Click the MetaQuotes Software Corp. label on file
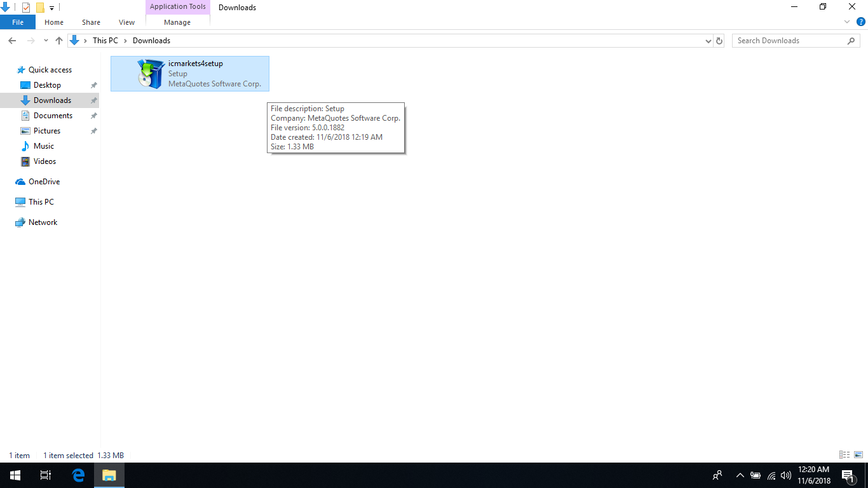868x488 pixels. [x=215, y=84]
